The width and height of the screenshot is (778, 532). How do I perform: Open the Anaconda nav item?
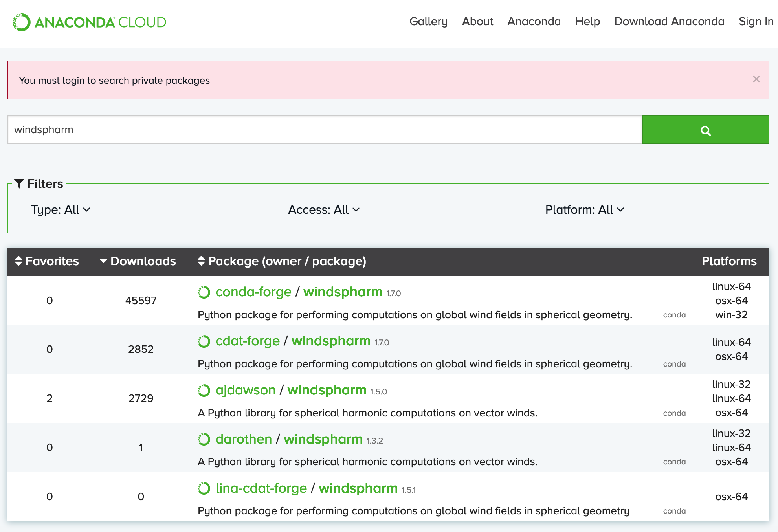(534, 22)
